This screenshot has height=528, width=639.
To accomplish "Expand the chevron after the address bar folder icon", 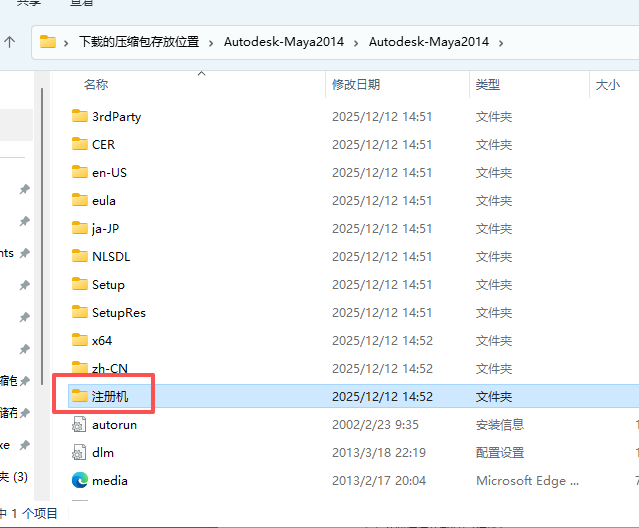I will (66, 43).
